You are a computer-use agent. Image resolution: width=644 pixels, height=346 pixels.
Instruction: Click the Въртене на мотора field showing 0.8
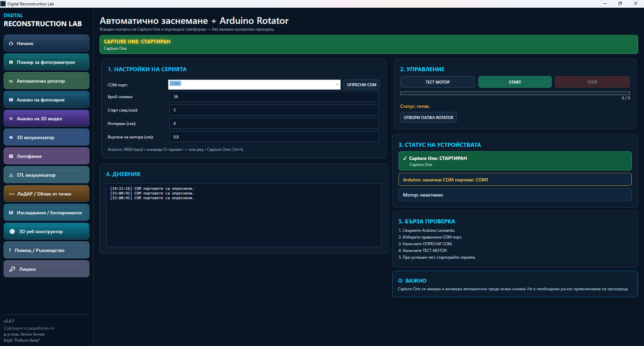(274, 137)
